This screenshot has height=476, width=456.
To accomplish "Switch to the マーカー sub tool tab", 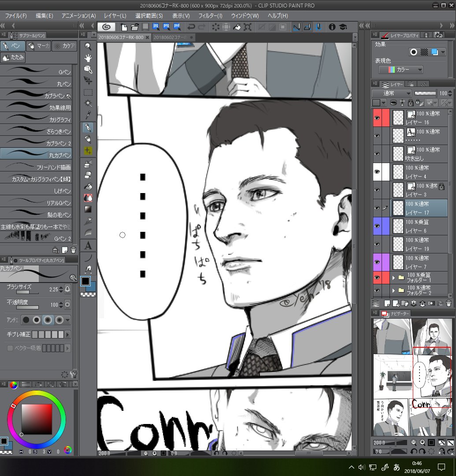I will [38, 46].
